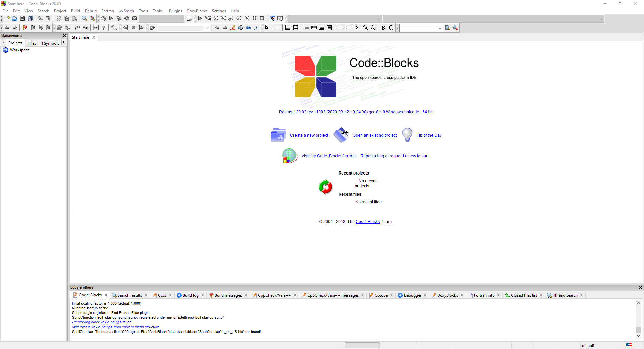Click the bold C comment toolbar icon
Screen dimensions: 644x349
pos(391,28)
